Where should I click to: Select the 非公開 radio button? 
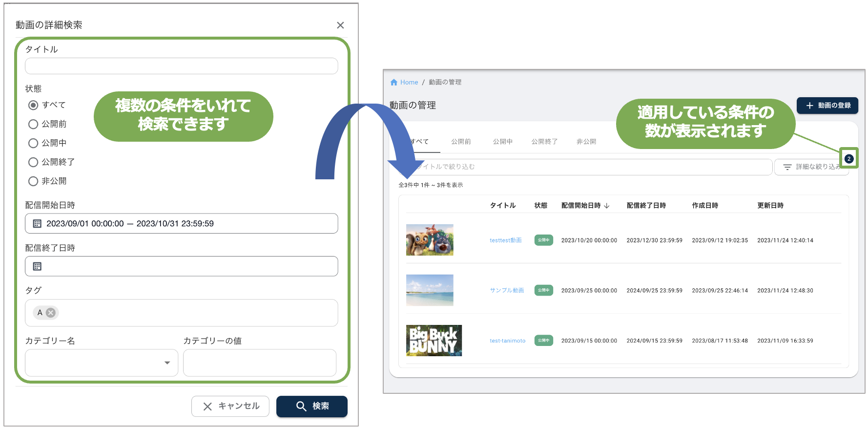[x=33, y=181]
